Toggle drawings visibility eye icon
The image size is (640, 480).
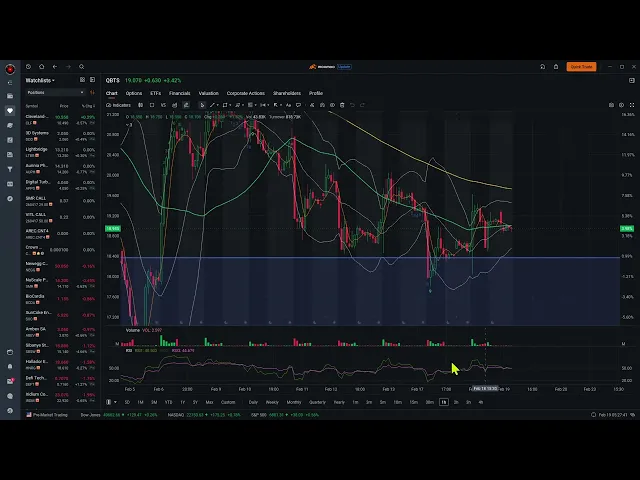332,105
